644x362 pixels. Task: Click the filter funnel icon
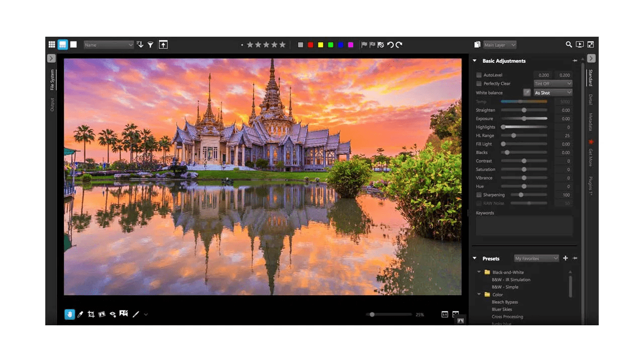150,45
